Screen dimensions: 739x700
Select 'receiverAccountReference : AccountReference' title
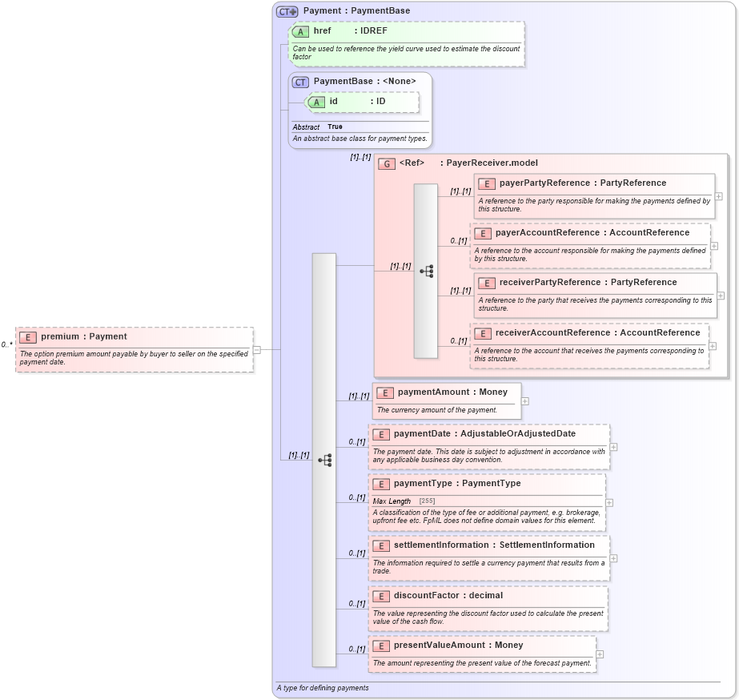click(597, 333)
